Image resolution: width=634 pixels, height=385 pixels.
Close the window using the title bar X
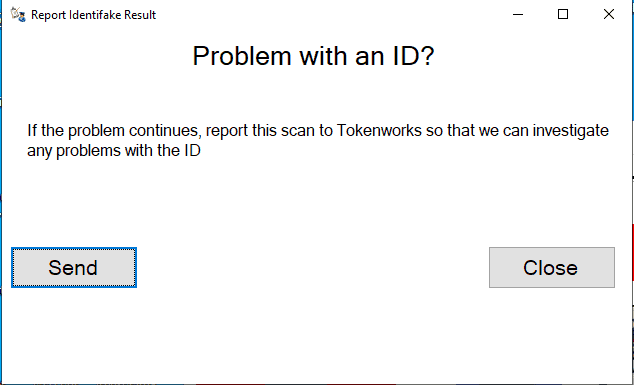coord(609,15)
